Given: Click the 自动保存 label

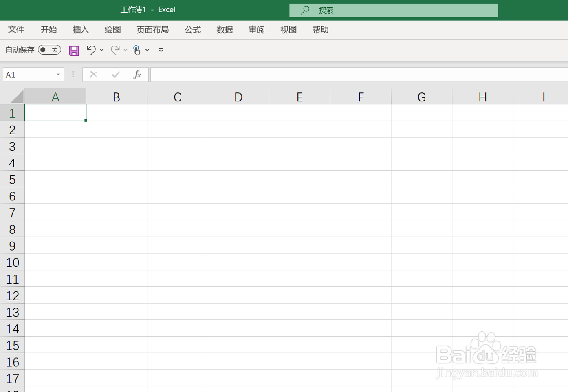Looking at the screenshot, I should 20,50.
